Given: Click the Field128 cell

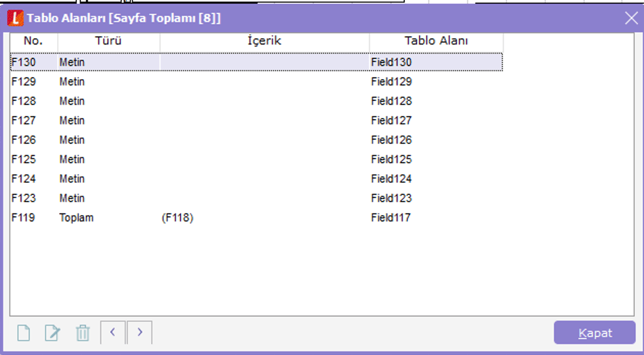Looking at the screenshot, I should click(392, 101).
